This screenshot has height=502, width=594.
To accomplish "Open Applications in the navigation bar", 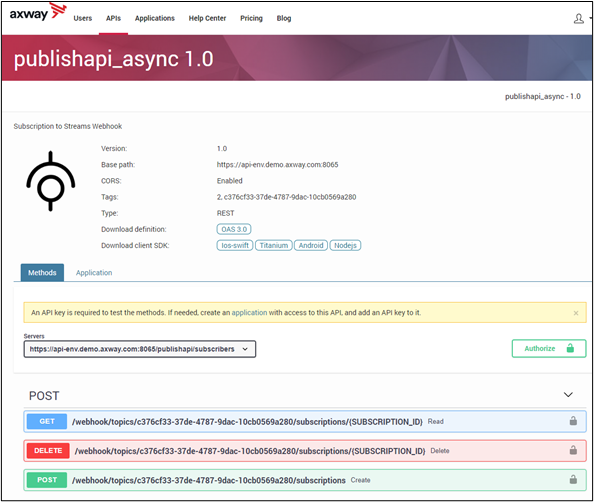I will (155, 18).
